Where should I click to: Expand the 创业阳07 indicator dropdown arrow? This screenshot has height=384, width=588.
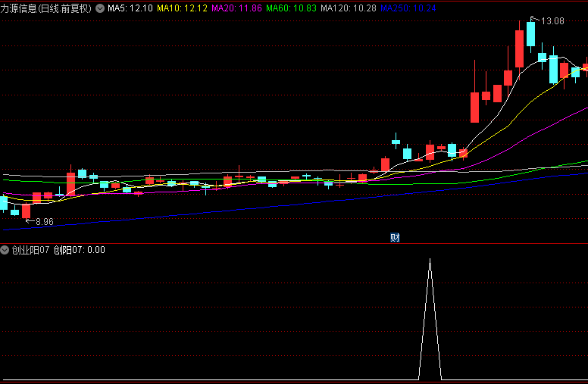(x=5, y=250)
